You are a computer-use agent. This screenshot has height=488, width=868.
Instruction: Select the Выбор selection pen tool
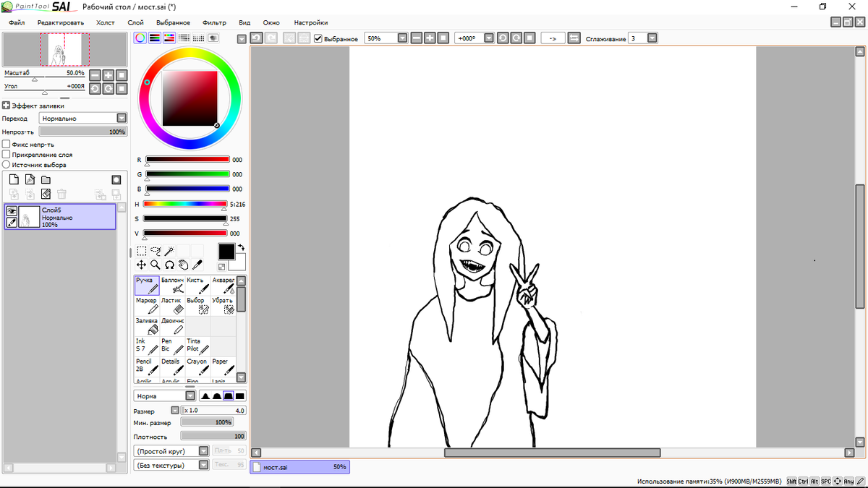[x=197, y=305]
